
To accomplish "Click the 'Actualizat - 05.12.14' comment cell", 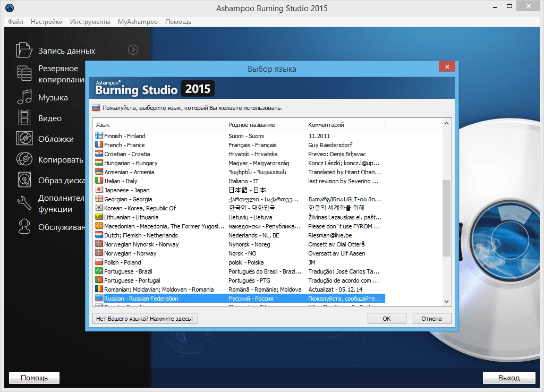I will (335, 289).
